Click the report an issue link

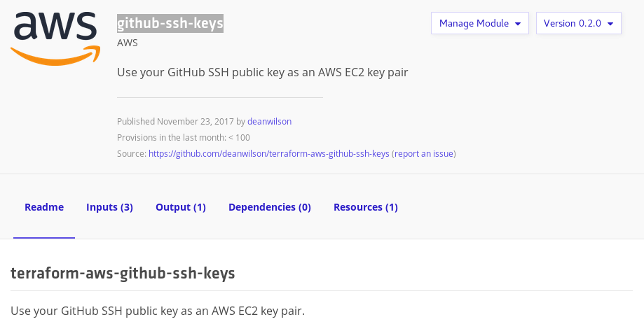coord(424,154)
